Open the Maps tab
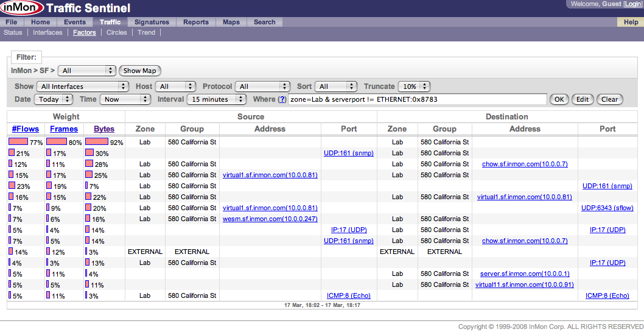This screenshot has width=644, height=332. pos(231,22)
